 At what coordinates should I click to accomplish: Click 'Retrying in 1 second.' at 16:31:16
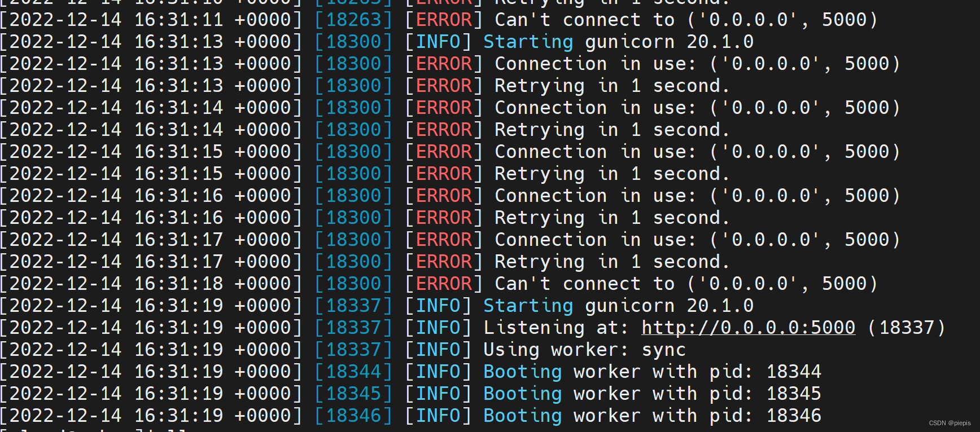point(613,218)
